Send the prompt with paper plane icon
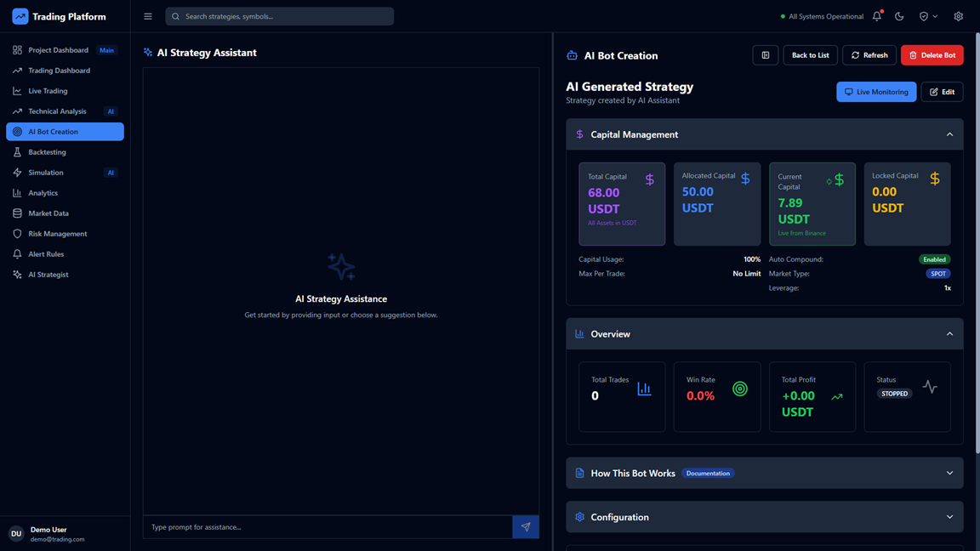The image size is (980, 551). (x=526, y=527)
